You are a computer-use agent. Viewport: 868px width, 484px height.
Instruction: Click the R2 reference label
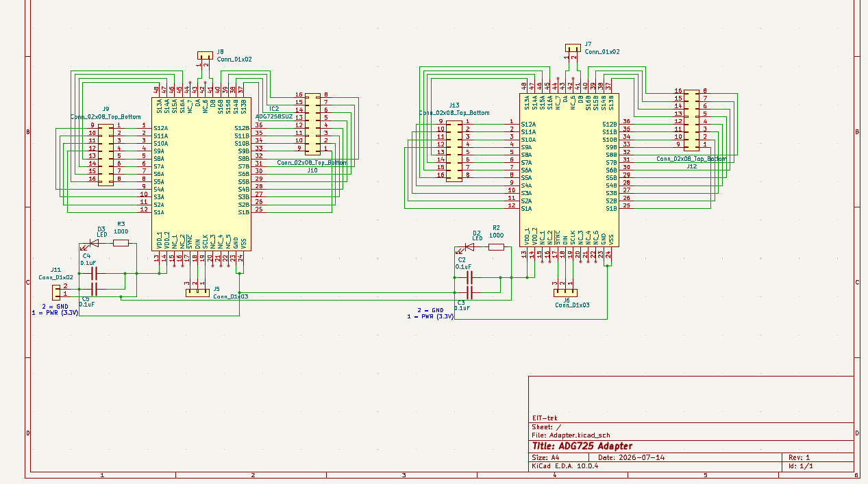[496, 227]
